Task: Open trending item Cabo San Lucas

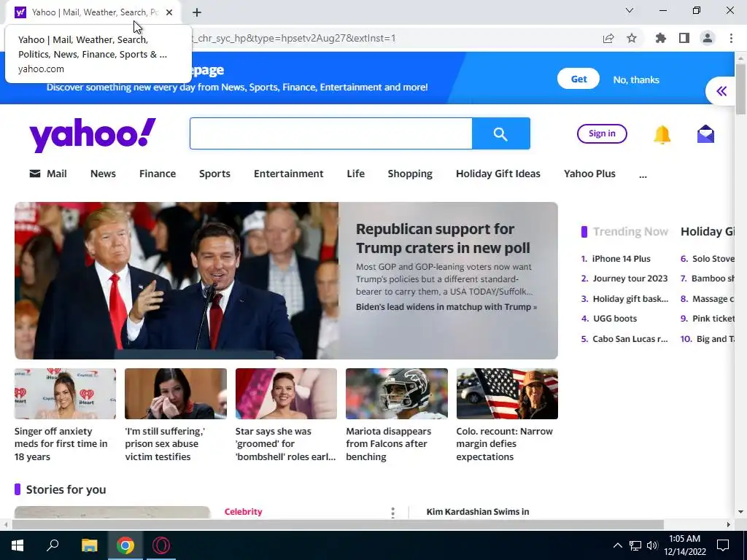Action: coord(630,339)
